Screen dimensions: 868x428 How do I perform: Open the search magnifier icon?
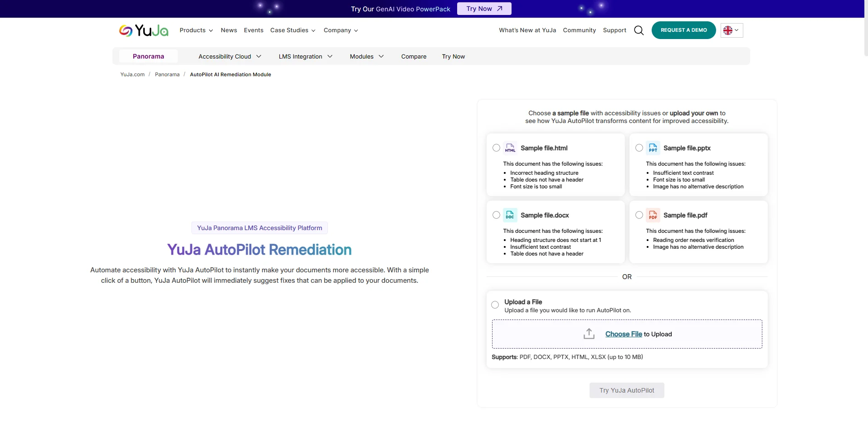pyautogui.click(x=639, y=30)
